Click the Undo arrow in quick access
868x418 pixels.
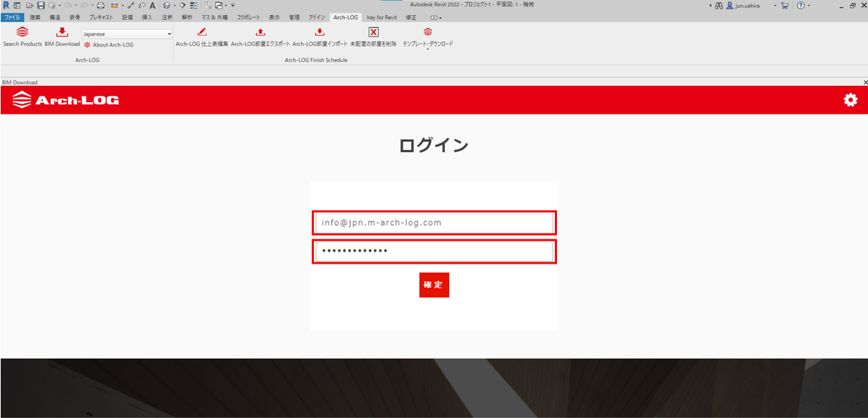tap(68, 5)
